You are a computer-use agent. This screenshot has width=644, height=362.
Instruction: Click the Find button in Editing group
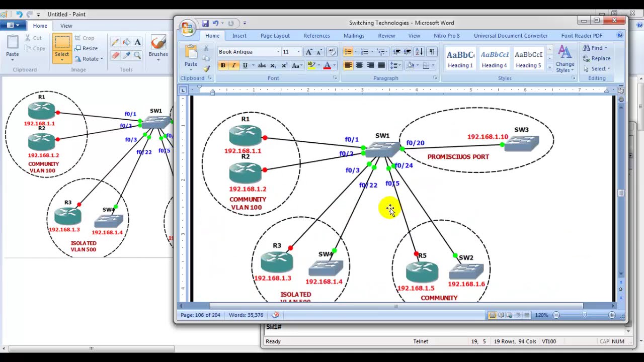point(596,48)
